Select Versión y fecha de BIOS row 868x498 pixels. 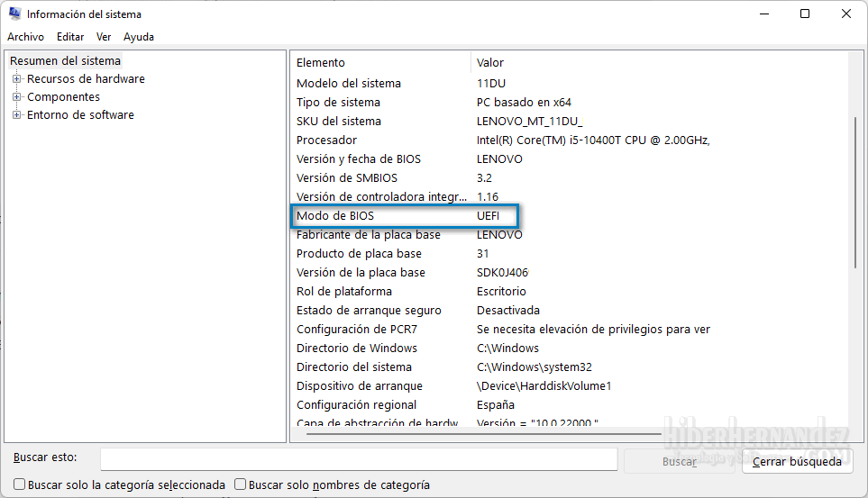(x=569, y=158)
